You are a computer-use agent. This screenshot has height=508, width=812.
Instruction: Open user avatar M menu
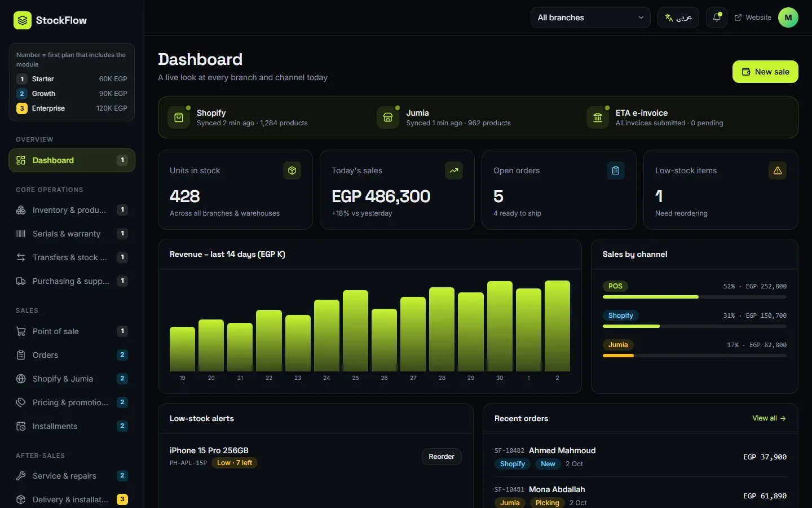pyautogui.click(x=788, y=17)
